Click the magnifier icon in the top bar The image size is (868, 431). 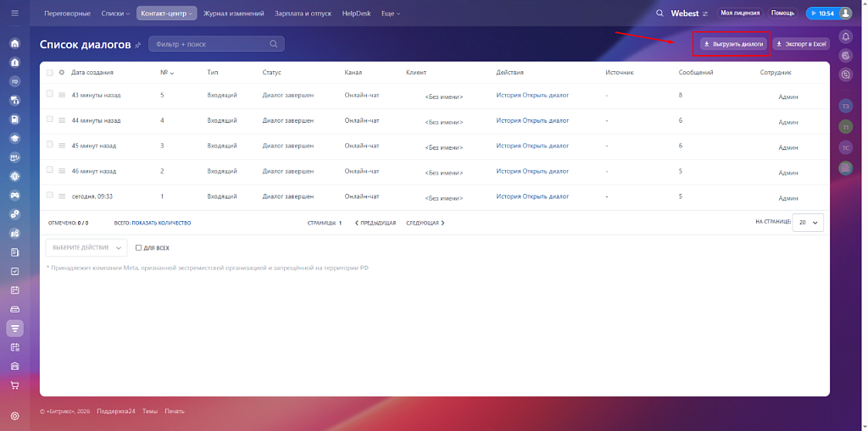[x=659, y=14]
